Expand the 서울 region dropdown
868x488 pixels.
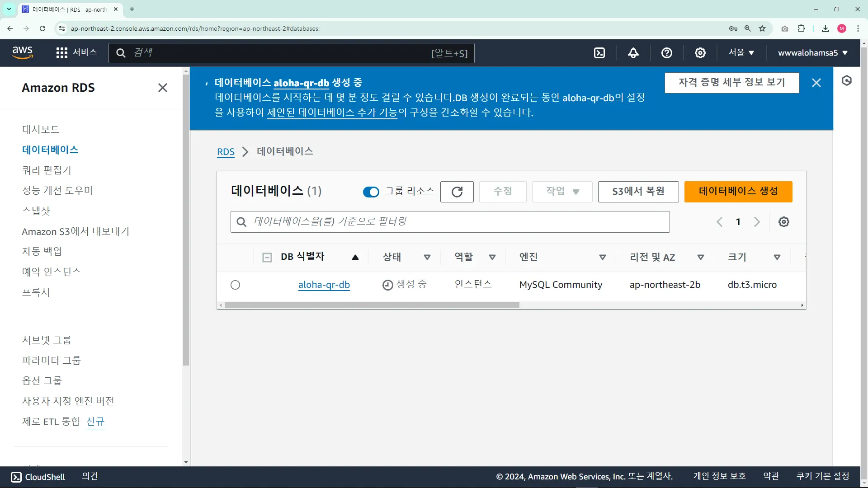(x=741, y=53)
